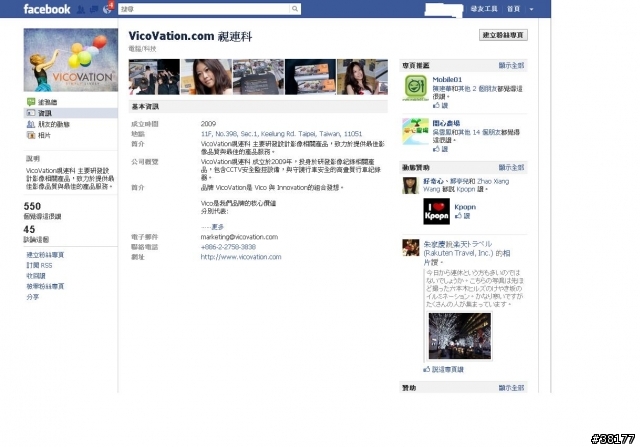Open the account dropdown arrow in top bar
640x447 pixels.
pos(531,9)
